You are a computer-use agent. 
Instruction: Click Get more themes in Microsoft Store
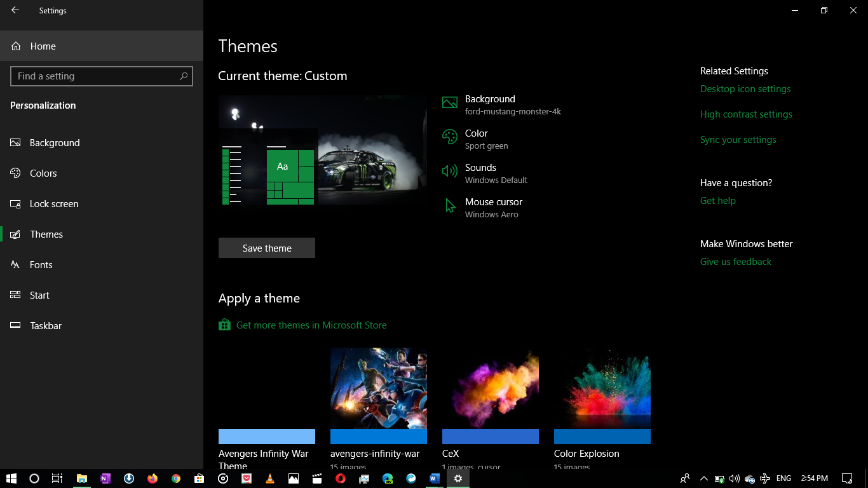coord(311,325)
